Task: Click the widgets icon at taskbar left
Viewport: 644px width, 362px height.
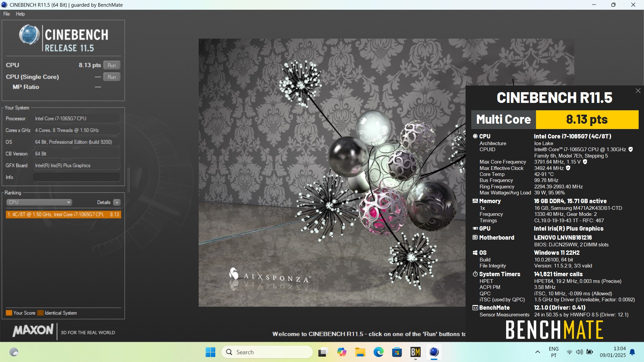Action: click(x=14, y=352)
